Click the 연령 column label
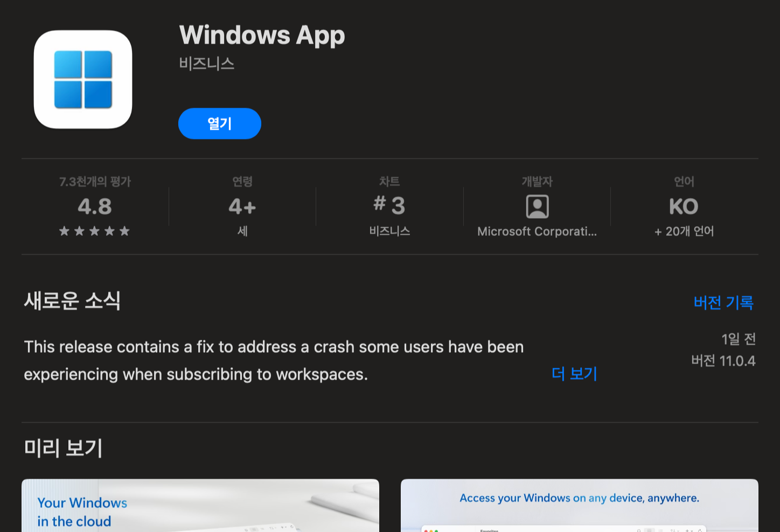This screenshot has height=532, width=780. [x=242, y=181]
